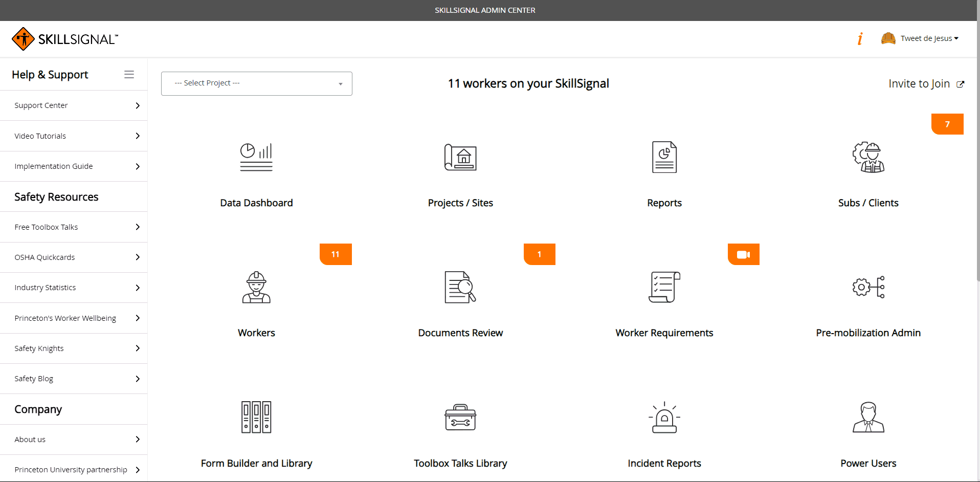
Task: Expand the Implementation Guide chevron
Action: 138,166
